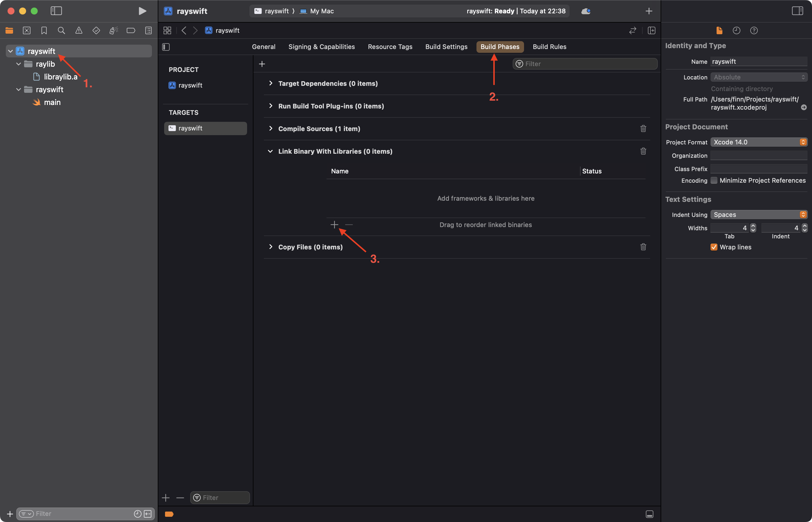
Task: Open the Source Control navigator
Action: click(x=26, y=30)
